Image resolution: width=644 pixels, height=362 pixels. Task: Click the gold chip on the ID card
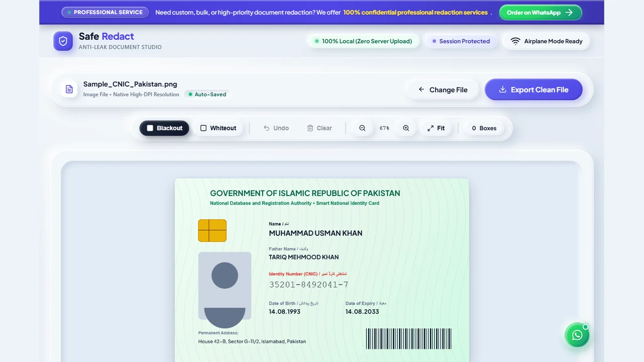(212, 230)
